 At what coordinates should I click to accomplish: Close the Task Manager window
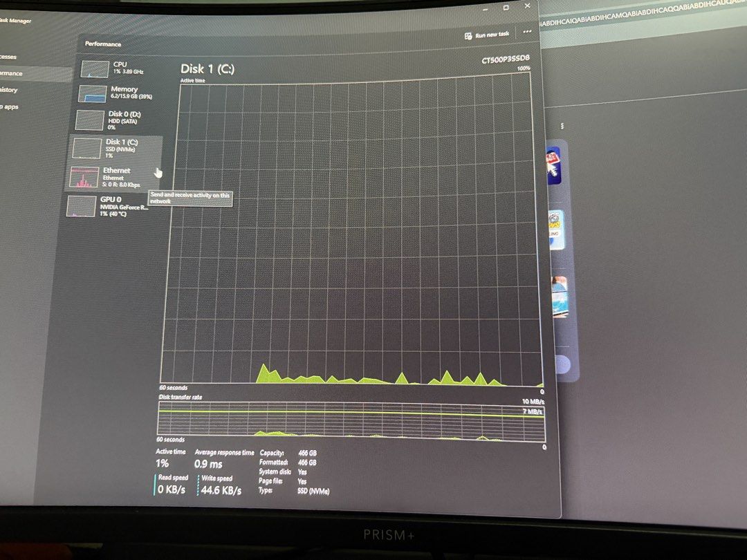(527, 6)
